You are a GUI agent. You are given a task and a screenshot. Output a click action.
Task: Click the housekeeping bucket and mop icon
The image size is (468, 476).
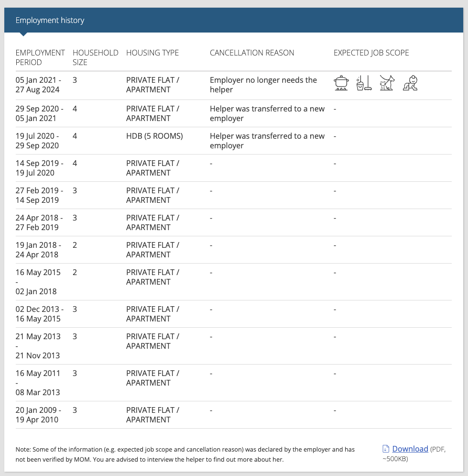364,83
